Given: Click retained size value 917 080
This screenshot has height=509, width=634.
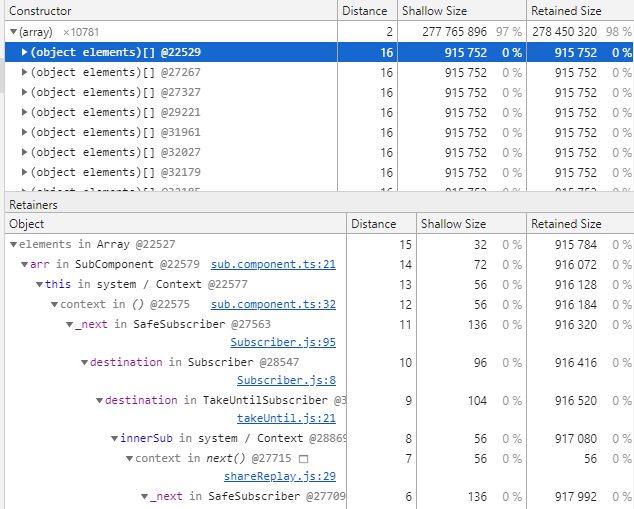Looking at the screenshot, I should (x=576, y=438).
